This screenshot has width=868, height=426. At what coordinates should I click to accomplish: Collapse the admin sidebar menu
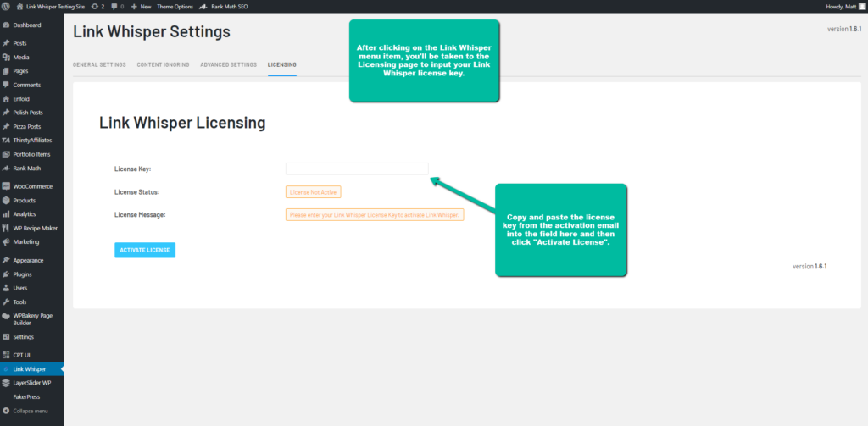tap(25, 411)
